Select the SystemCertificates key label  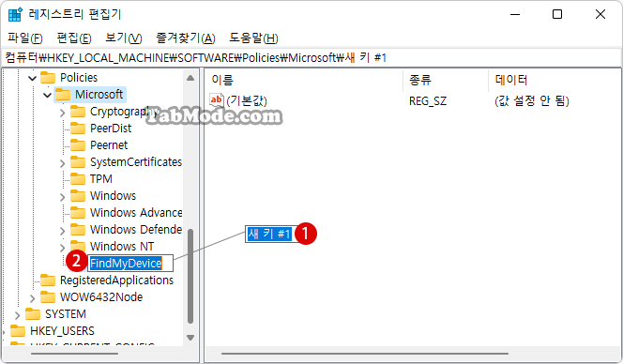(x=136, y=162)
